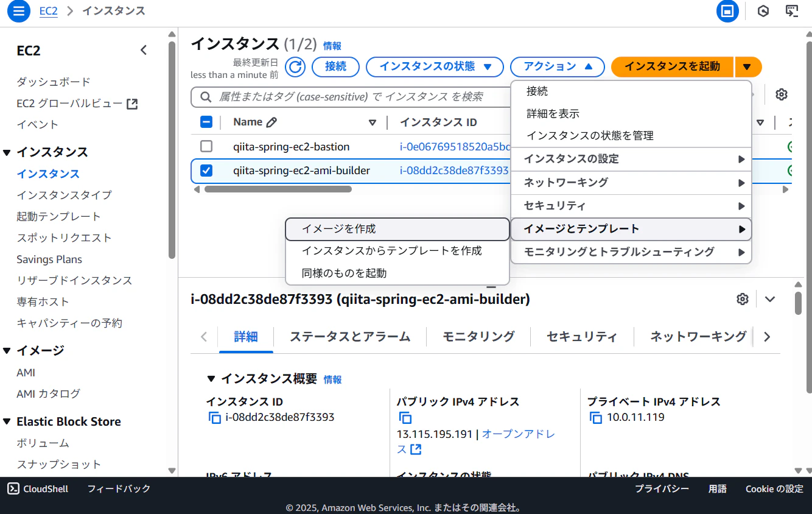
Task: Open instance ID link i-0e06769518520a5bc
Action: (x=455, y=147)
